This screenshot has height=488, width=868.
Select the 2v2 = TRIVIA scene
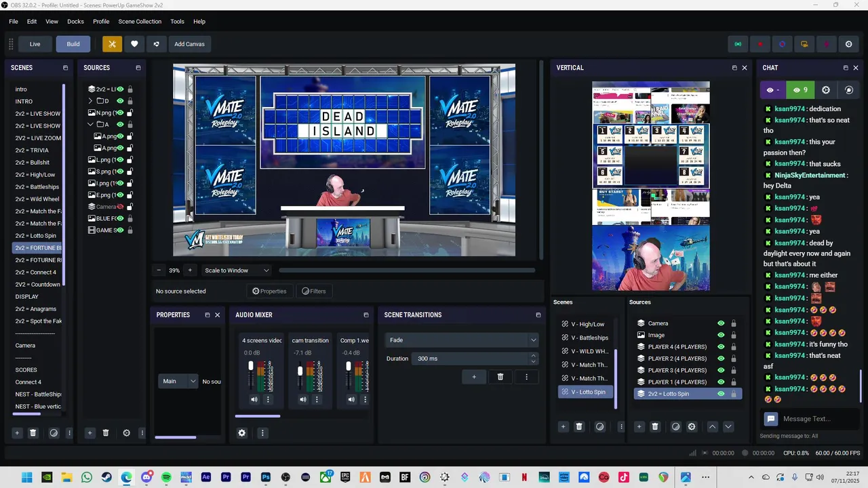click(37, 150)
